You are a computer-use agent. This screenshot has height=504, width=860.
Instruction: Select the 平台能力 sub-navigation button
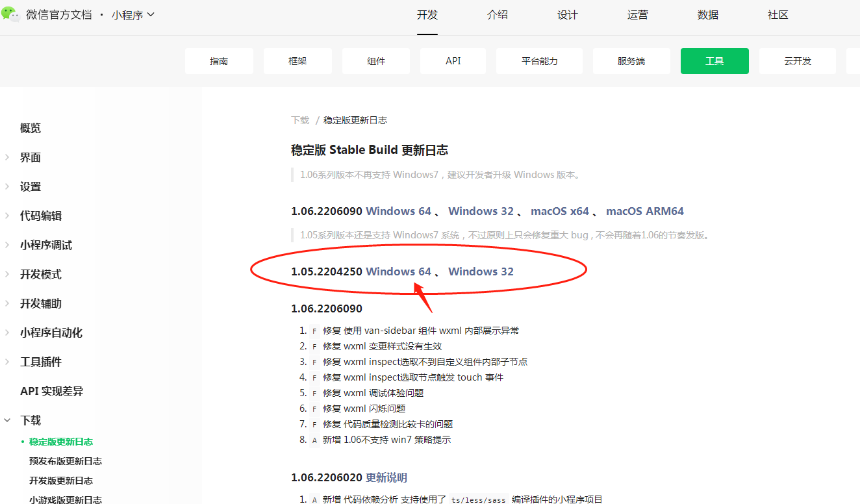[540, 61]
